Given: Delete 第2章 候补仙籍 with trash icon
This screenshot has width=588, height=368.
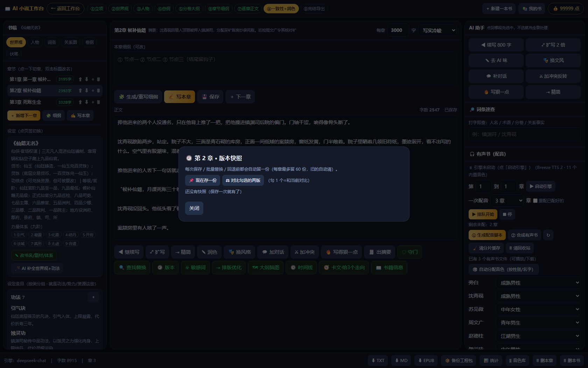Looking at the screenshot, I should [99, 91].
